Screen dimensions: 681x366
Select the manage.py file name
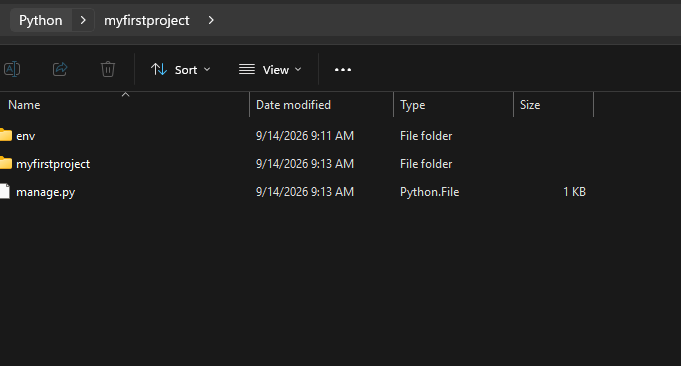coord(46,192)
